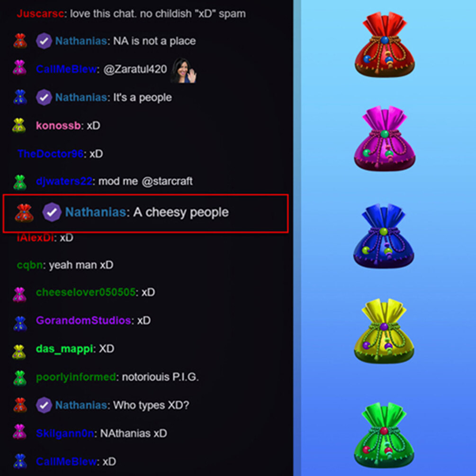Viewport: 476px width, 476px height.
Task: Click red bag badge on highlighted message
Action: pos(24,213)
